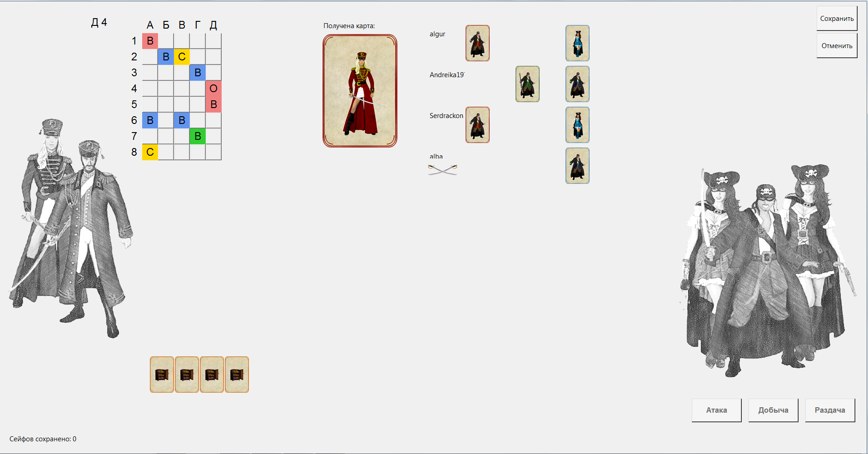
Task: Select blue cell Г3 marked B
Action: [x=198, y=73]
